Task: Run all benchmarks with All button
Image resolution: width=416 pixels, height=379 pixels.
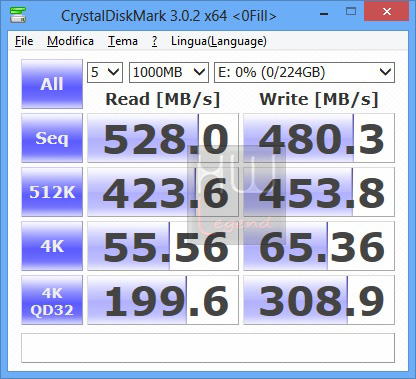Action: coord(52,84)
